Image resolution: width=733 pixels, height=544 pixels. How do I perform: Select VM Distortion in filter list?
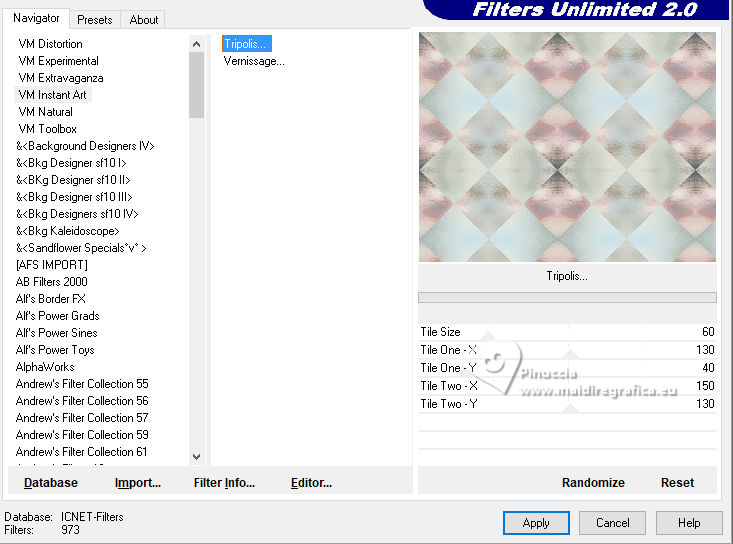pos(50,44)
